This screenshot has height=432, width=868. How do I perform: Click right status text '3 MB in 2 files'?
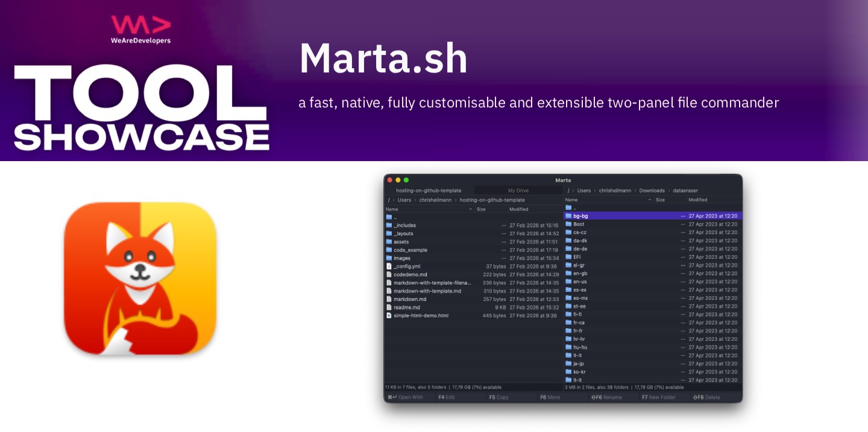click(580, 387)
